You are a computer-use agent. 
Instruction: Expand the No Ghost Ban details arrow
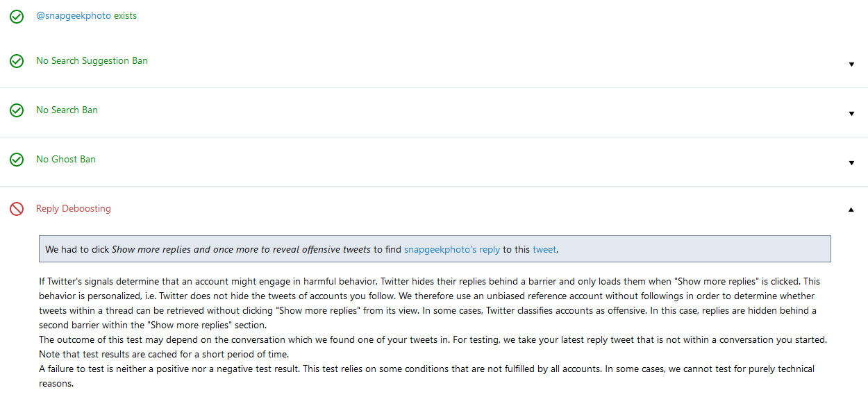851,163
